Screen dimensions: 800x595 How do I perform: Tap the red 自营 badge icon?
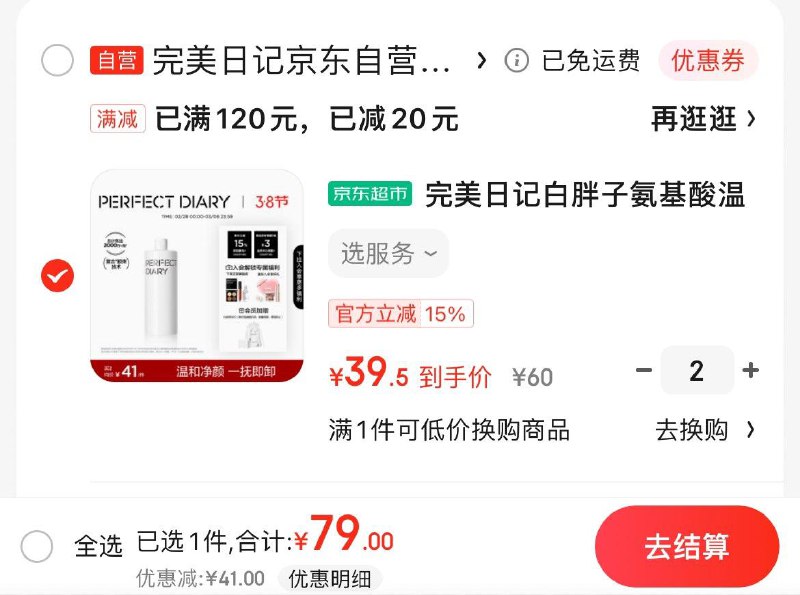coord(116,61)
